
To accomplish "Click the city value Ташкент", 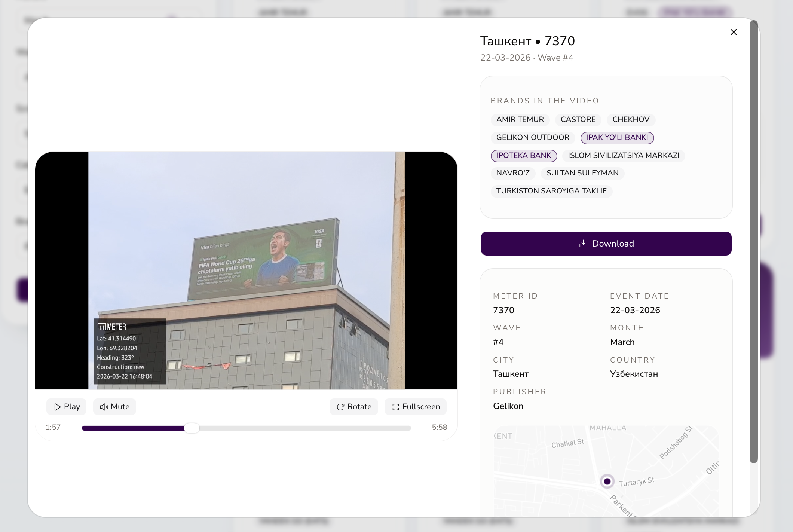I will click(x=511, y=374).
